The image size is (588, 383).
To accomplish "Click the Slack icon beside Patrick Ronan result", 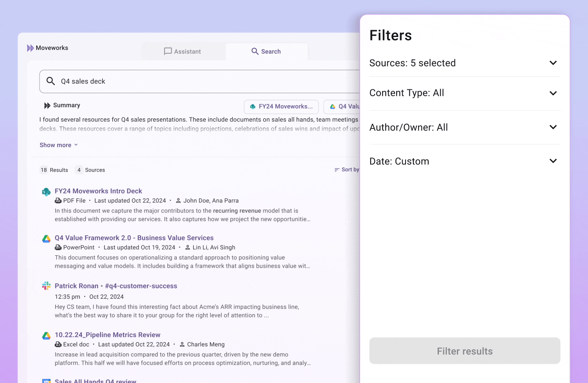I will pos(46,286).
